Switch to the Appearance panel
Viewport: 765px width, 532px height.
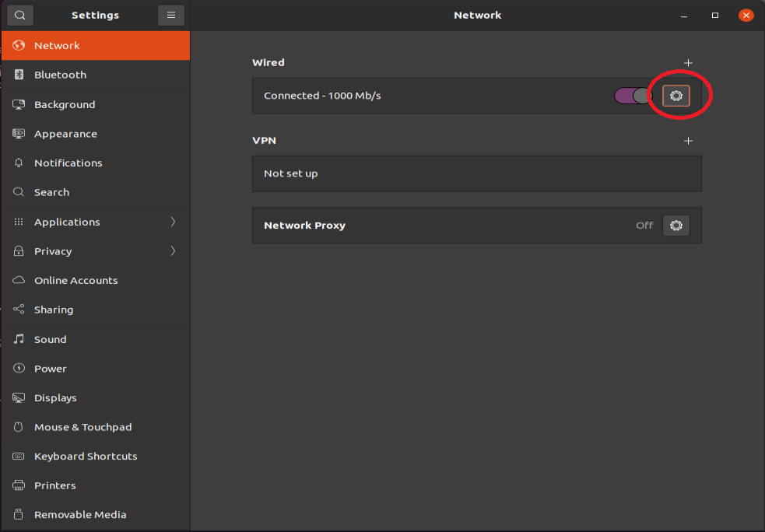96,134
